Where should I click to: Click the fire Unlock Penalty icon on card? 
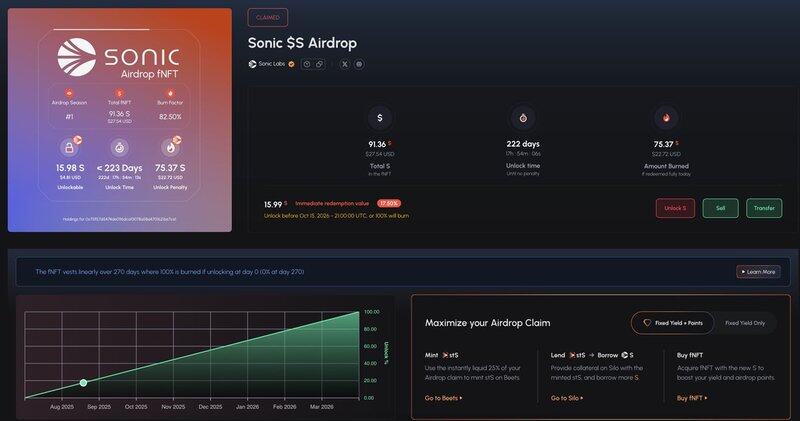[x=170, y=148]
